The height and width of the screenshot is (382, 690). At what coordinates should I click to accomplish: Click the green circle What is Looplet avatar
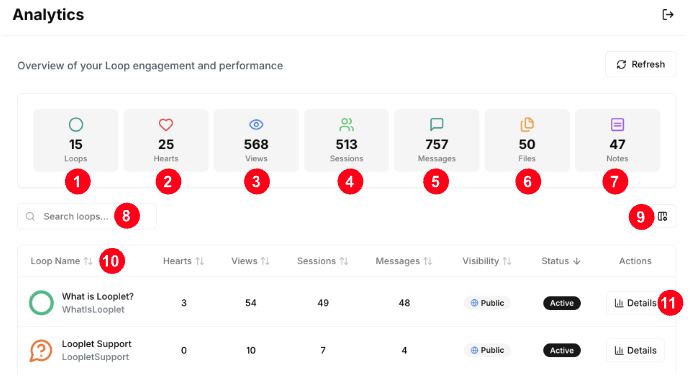(x=41, y=303)
